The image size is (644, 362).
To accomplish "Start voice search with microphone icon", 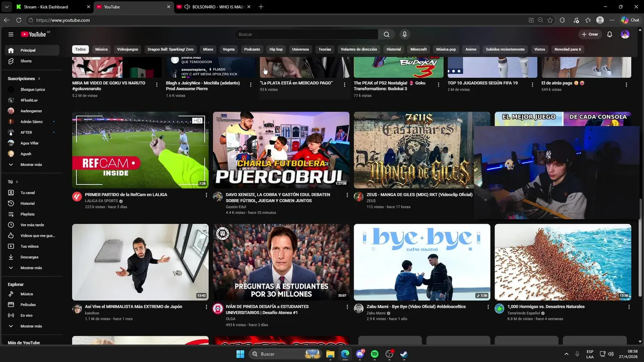I will (404, 34).
